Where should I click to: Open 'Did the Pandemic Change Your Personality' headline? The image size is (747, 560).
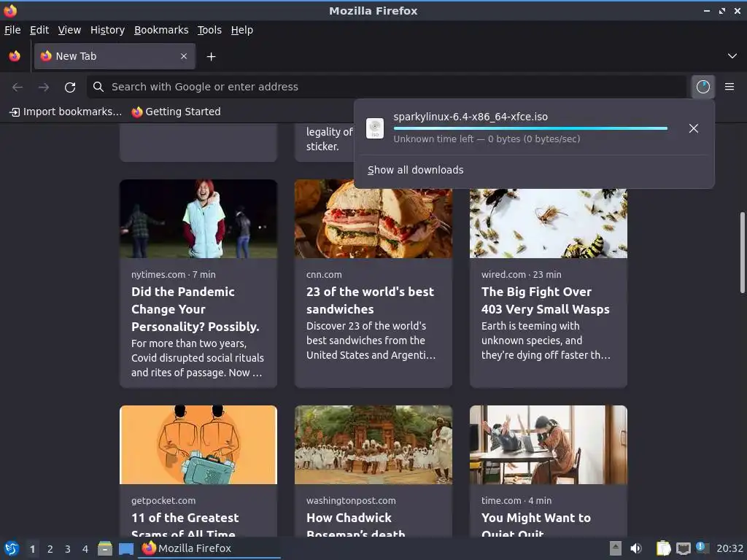point(196,309)
